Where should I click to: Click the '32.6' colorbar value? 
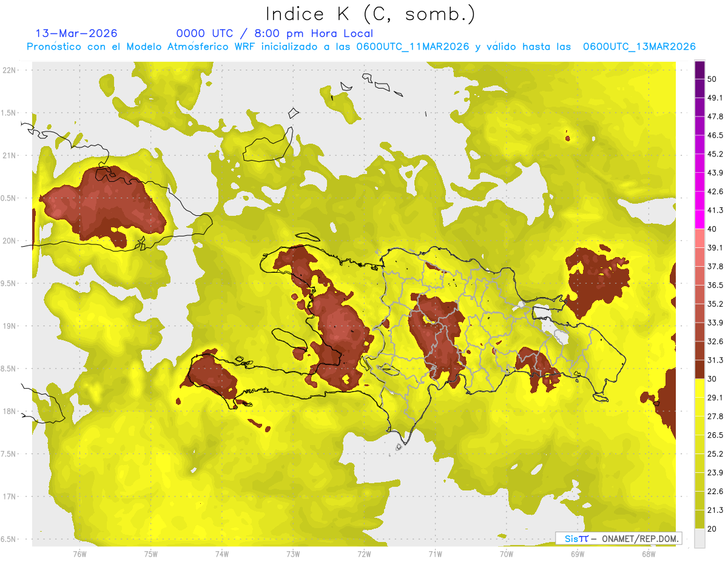pos(715,341)
